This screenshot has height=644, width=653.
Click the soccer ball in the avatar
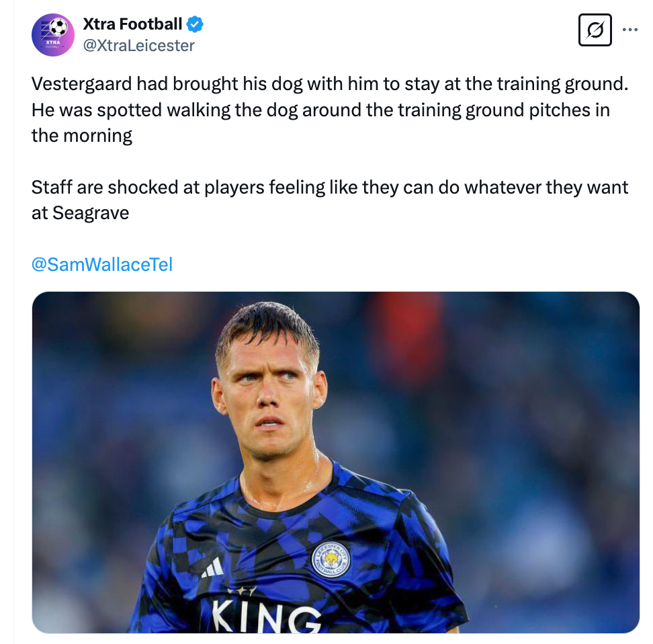[x=58, y=28]
